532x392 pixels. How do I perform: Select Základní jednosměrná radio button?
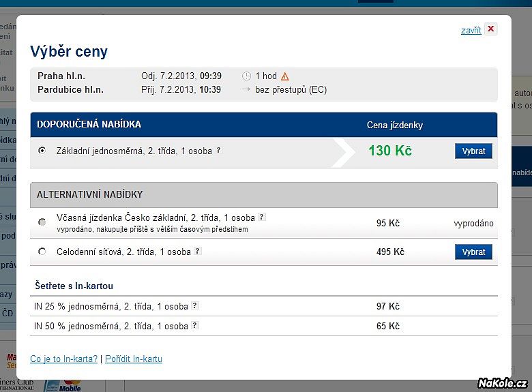click(42, 150)
